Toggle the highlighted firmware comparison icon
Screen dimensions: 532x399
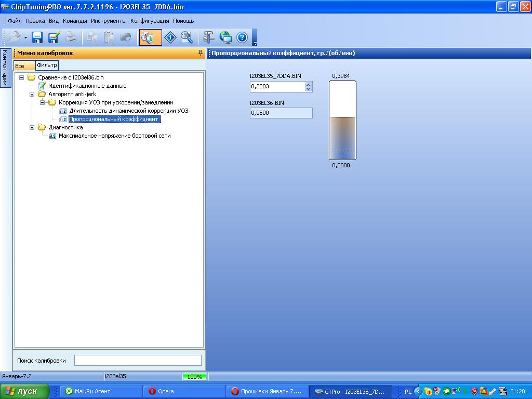(150, 37)
